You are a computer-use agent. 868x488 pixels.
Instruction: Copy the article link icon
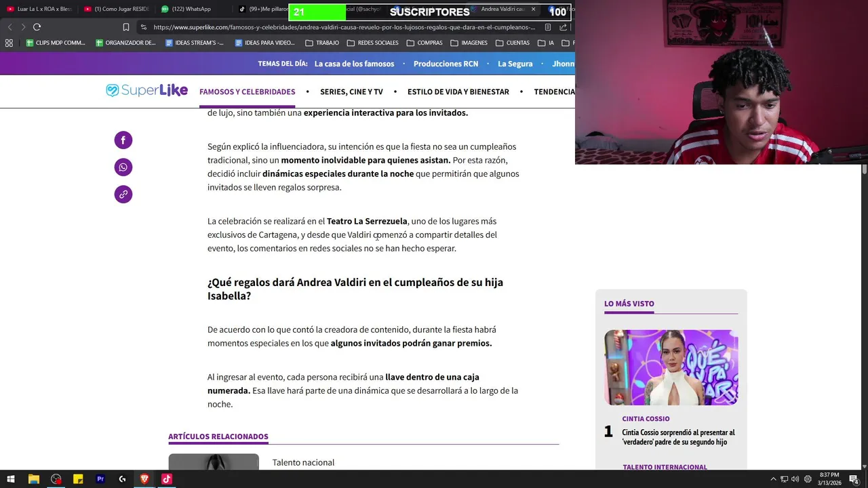[x=123, y=195]
